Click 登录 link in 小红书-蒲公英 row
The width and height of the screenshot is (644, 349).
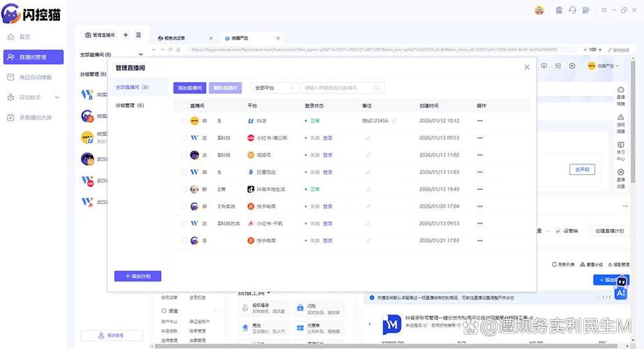(328, 138)
